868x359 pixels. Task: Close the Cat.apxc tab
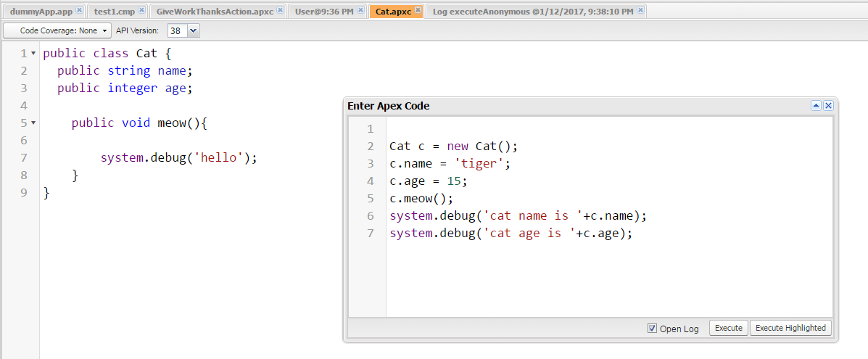(x=417, y=11)
